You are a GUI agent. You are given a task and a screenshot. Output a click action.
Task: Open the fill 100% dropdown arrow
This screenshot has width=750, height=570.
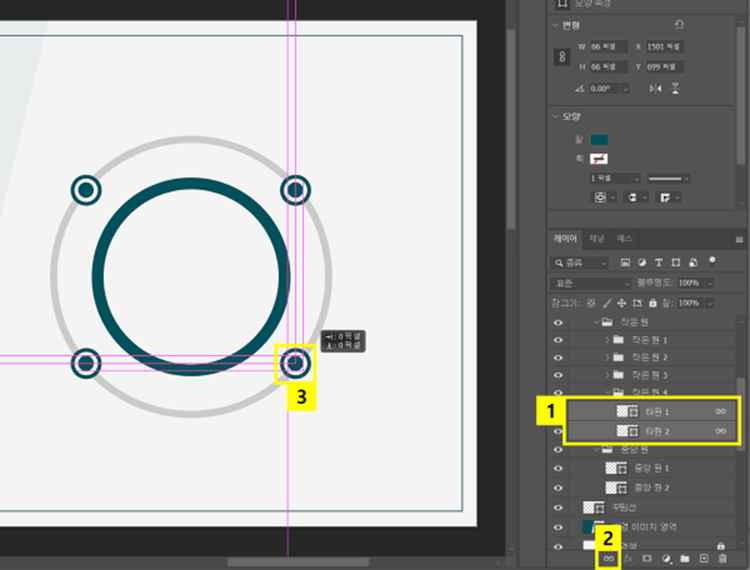[710, 303]
